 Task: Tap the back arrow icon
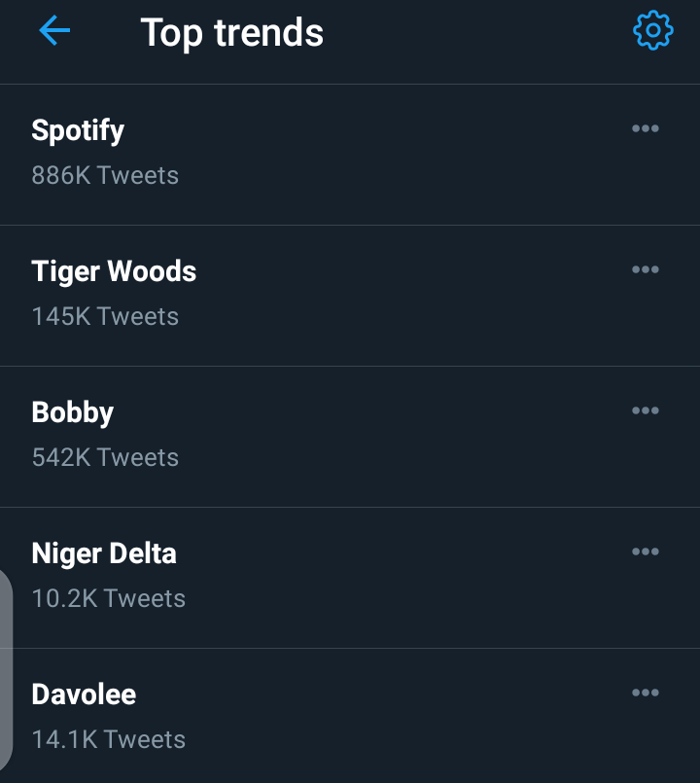(54, 30)
